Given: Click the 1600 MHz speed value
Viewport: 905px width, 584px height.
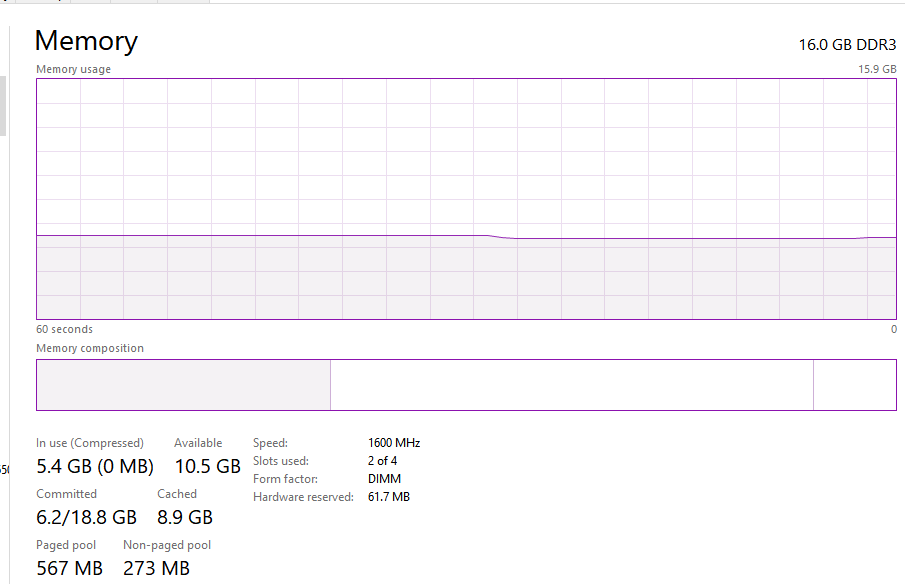Looking at the screenshot, I should pyautogui.click(x=394, y=443).
